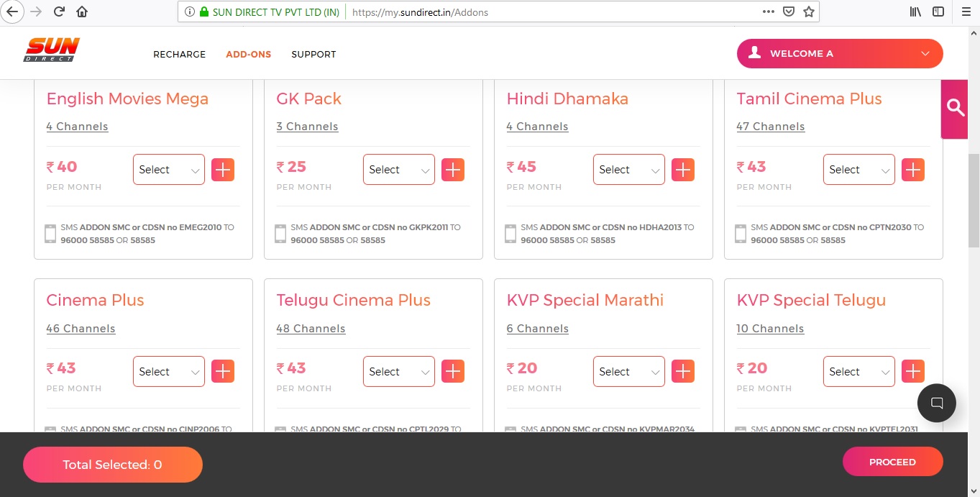
Task: Open Select dropdown for GK Pack
Action: [399, 170]
